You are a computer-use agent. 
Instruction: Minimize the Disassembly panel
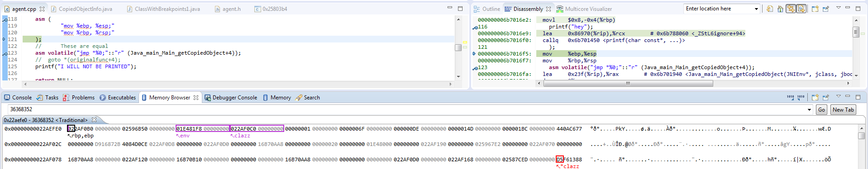click(x=848, y=8)
